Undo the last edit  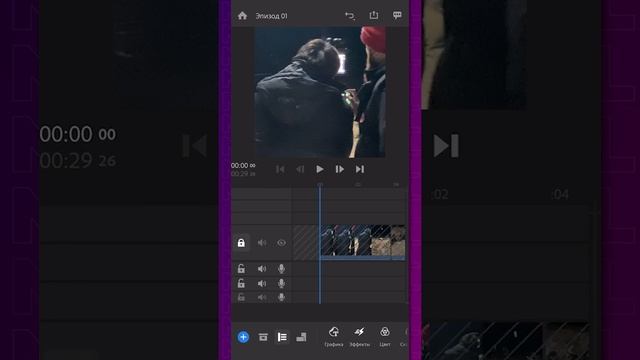[x=350, y=16]
